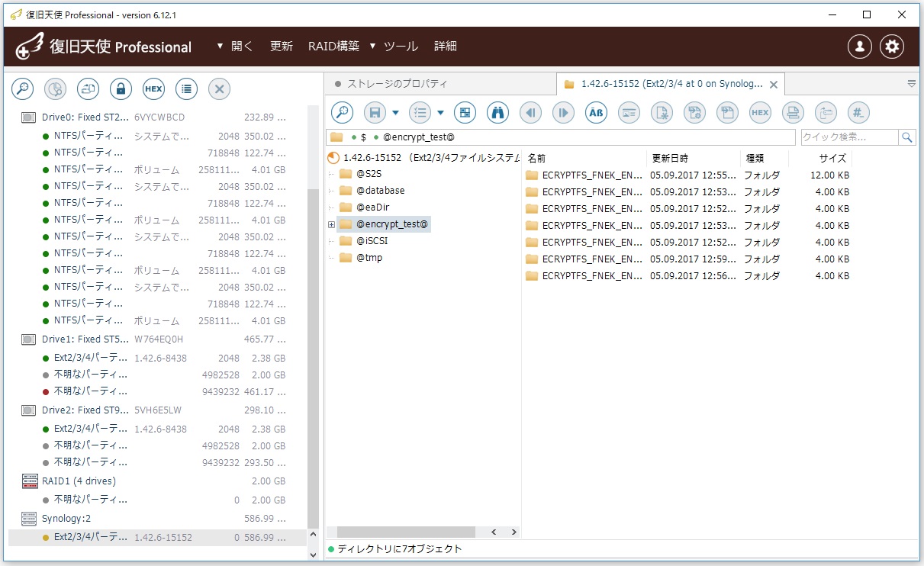Open the checklist icon dropdown arrow
924x566 pixels.
point(440,113)
